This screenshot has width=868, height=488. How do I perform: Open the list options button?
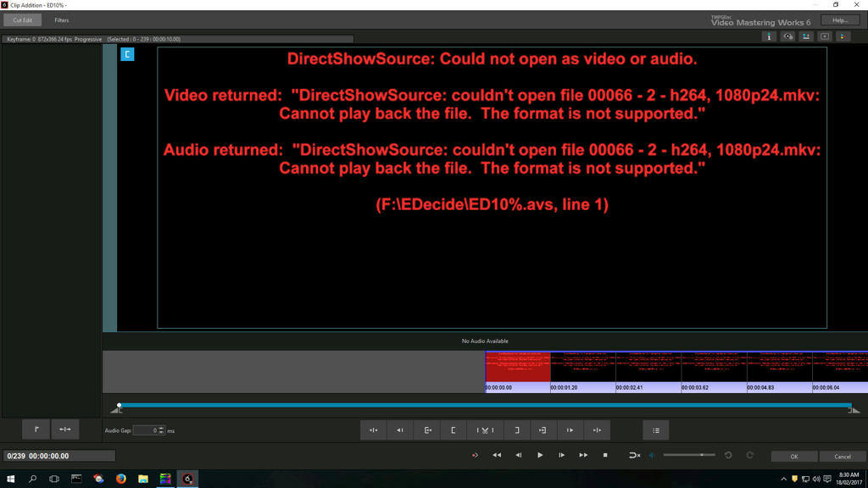coord(655,430)
